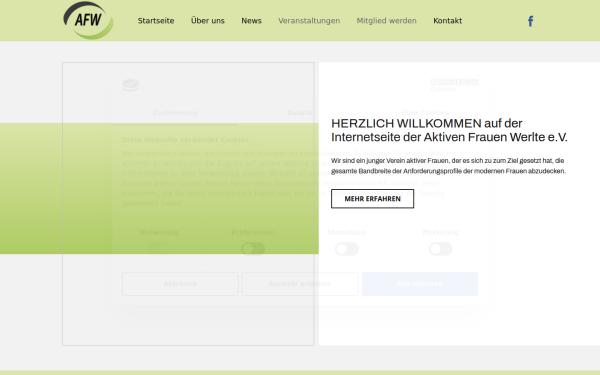Open the Mitglied werden page
600x375 pixels.
pos(386,21)
